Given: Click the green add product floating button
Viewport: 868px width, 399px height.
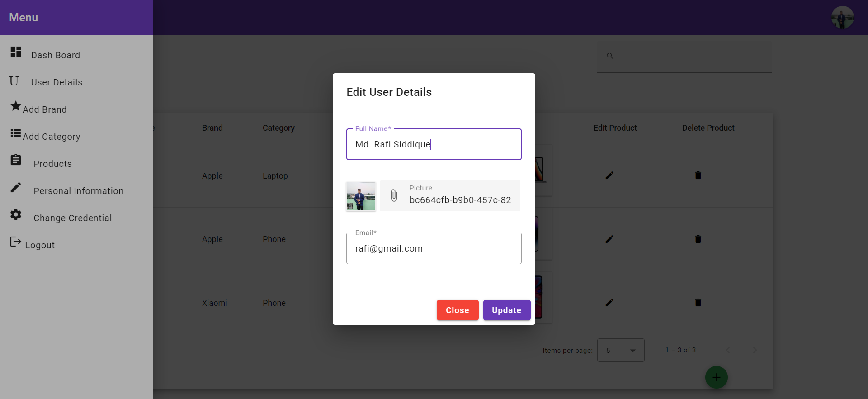Looking at the screenshot, I should (x=716, y=377).
